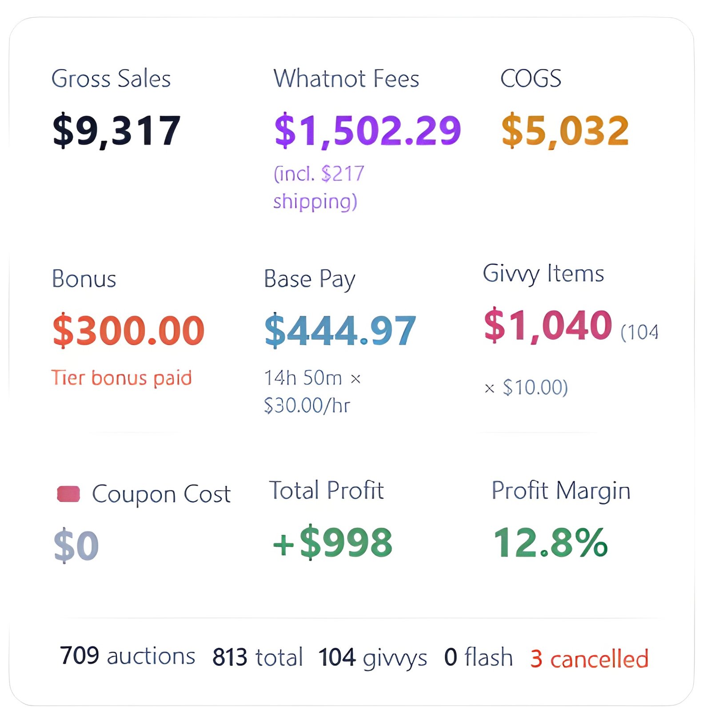Image resolution: width=711 pixels, height=728 pixels.
Task: Click the '813 total' stat
Action: pos(257,657)
